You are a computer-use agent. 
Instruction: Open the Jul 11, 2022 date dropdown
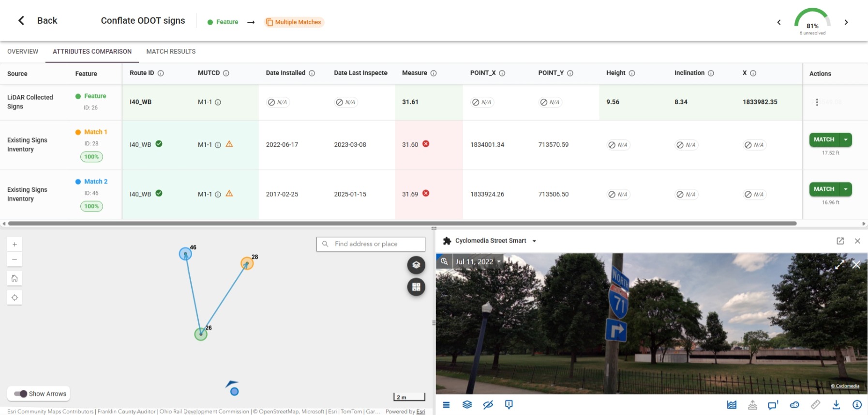479,261
